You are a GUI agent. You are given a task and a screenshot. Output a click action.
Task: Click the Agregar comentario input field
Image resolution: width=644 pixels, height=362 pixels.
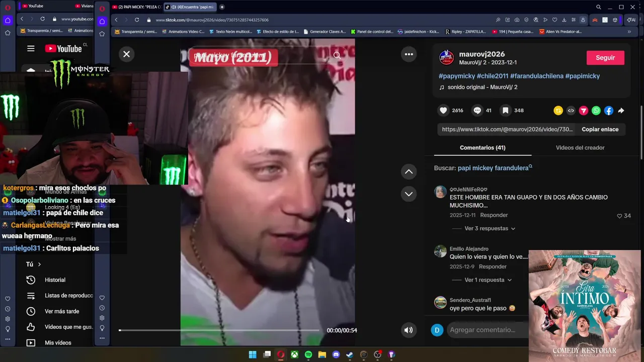pyautogui.click(x=487, y=330)
